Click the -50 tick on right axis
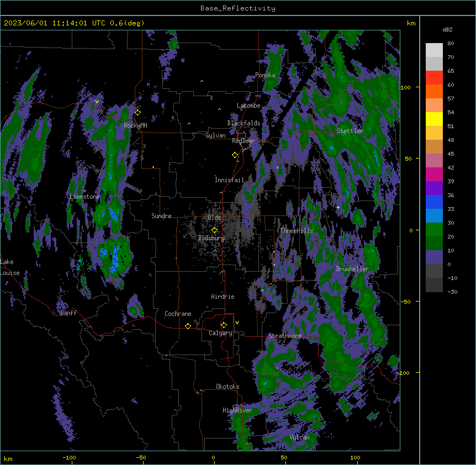This screenshot has height=465, width=476. [x=405, y=302]
